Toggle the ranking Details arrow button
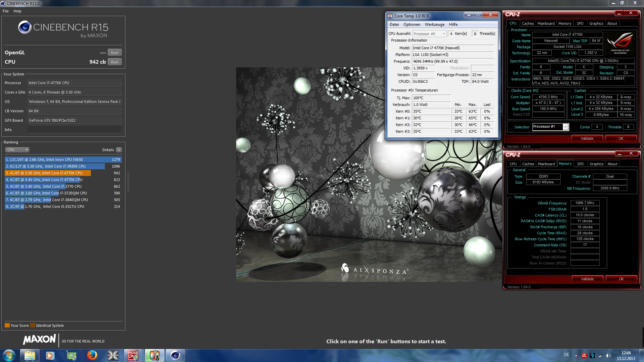This screenshot has width=644, height=362. [119, 150]
